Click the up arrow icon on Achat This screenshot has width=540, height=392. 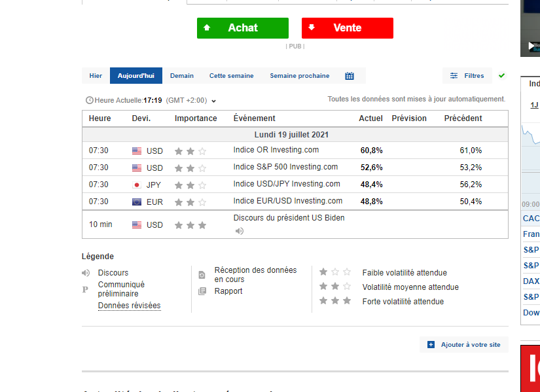[x=207, y=27]
